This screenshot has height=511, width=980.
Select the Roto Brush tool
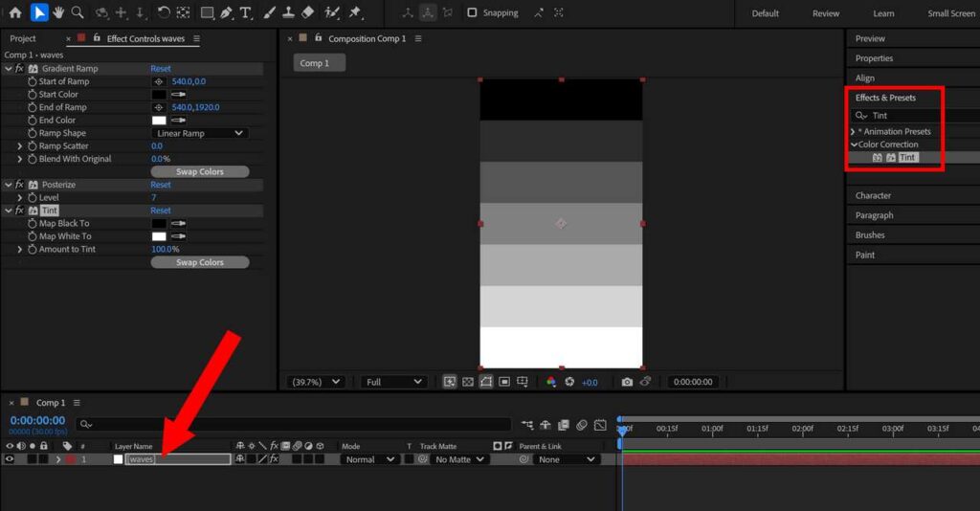(x=332, y=12)
